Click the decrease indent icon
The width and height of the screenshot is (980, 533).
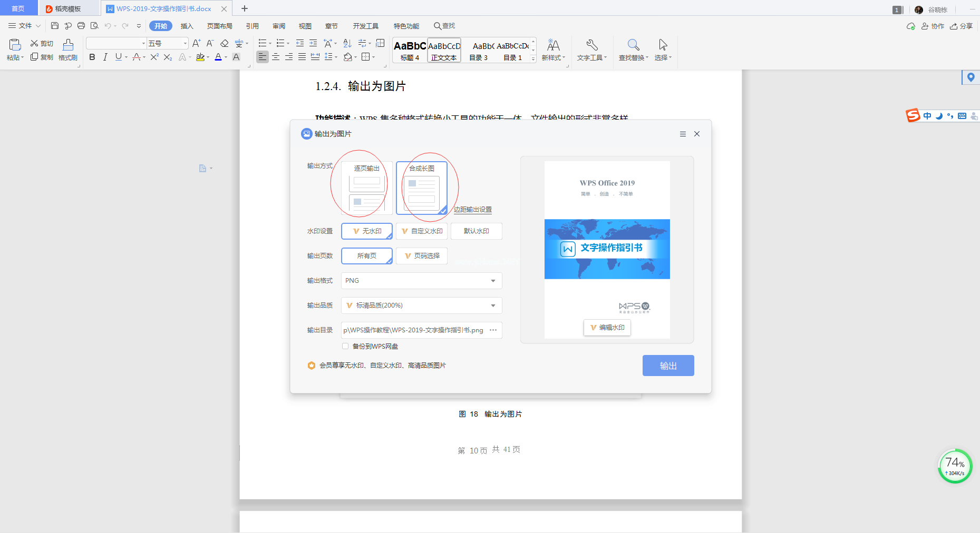click(300, 43)
